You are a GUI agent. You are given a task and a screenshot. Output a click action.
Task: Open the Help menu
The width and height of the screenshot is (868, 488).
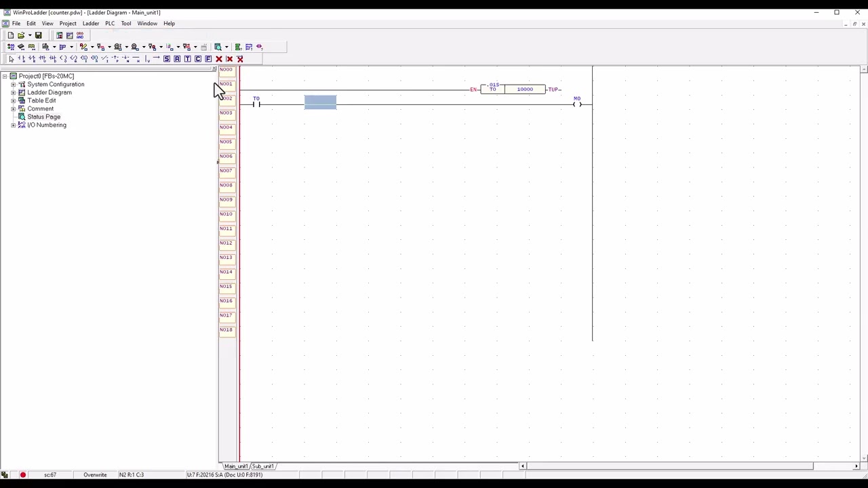tap(169, 23)
